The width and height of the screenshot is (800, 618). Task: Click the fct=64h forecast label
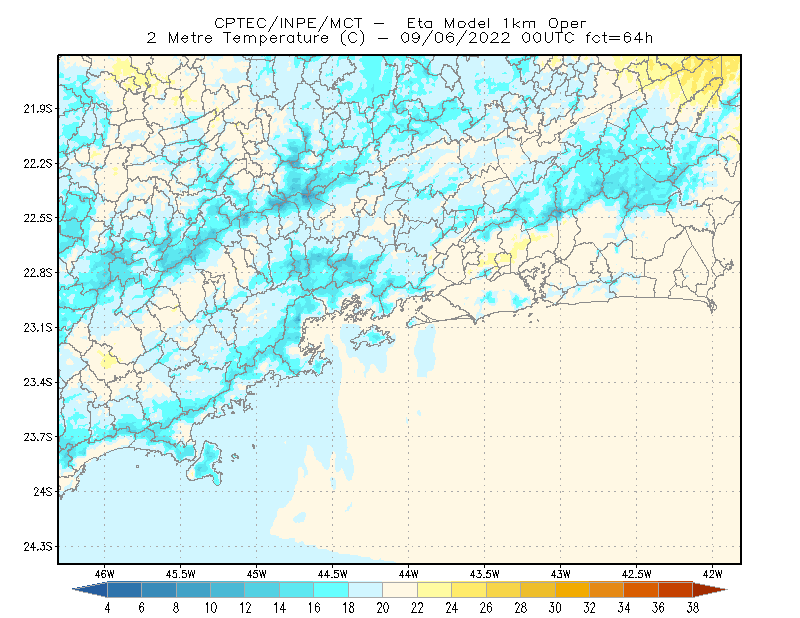point(619,38)
